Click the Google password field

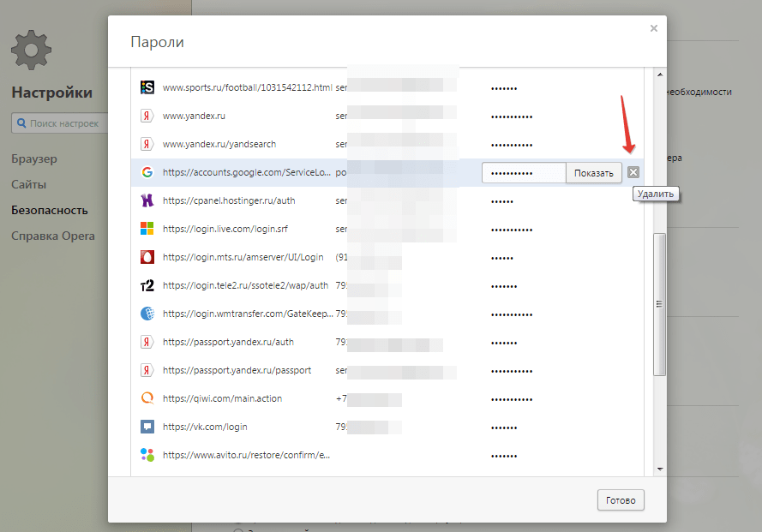point(523,172)
